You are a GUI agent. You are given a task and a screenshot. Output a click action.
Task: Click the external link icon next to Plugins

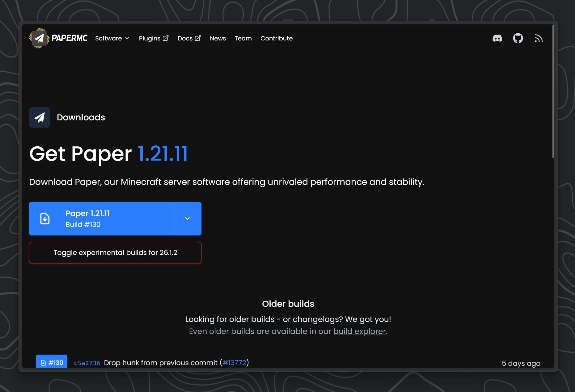click(166, 38)
